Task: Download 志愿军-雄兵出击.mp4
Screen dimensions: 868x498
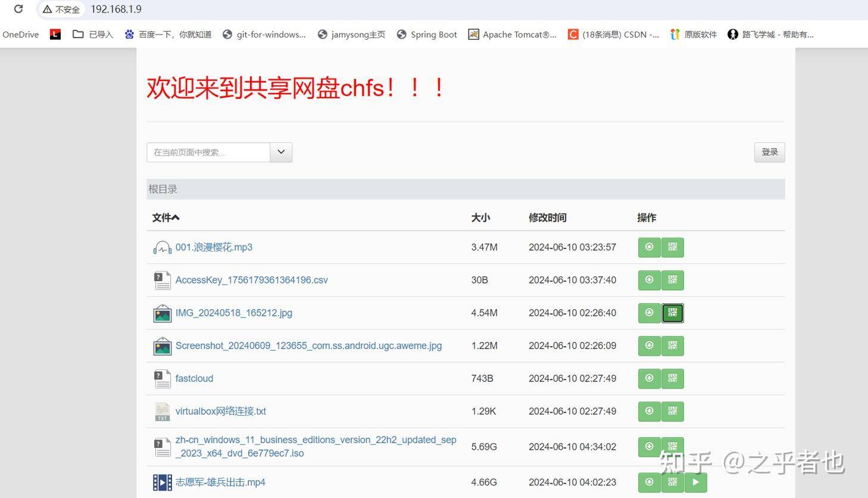Action: coord(650,483)
